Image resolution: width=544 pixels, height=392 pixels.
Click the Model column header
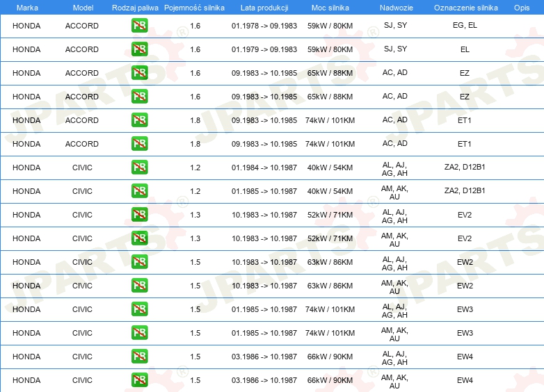point(83,8)
